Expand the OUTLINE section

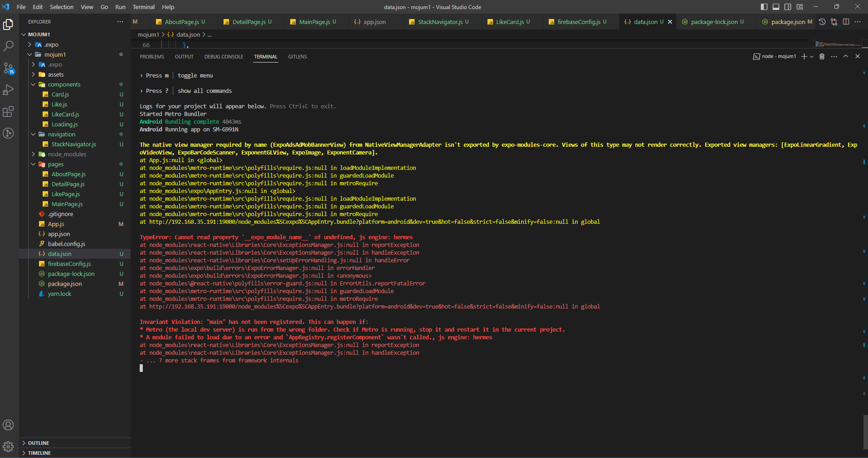click(x=75, y=443)
